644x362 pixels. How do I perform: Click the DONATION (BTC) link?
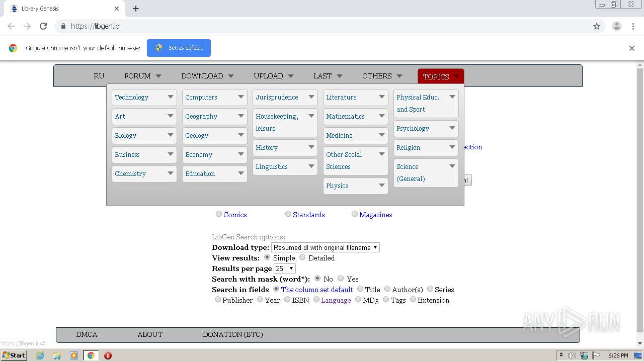coord(233,334)
